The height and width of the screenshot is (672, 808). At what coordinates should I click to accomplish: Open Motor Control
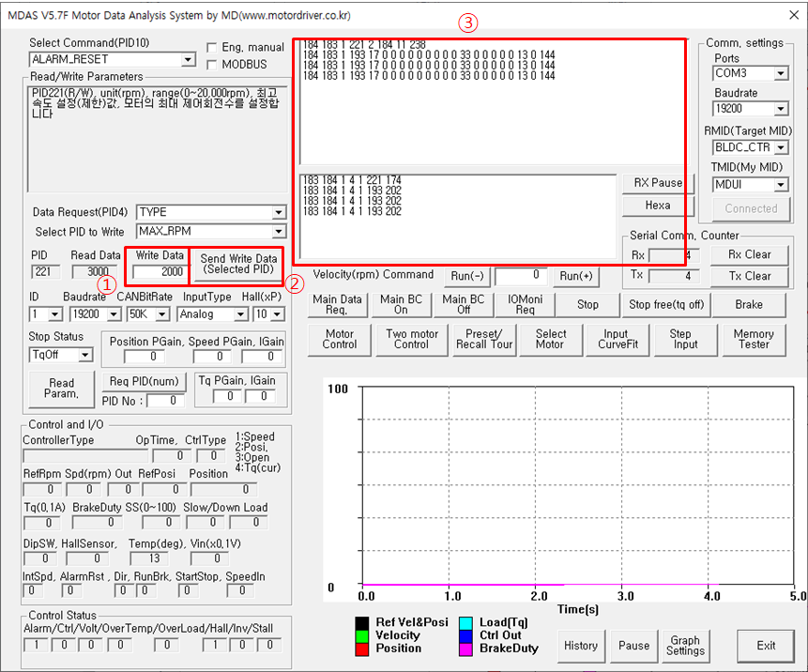340,340
